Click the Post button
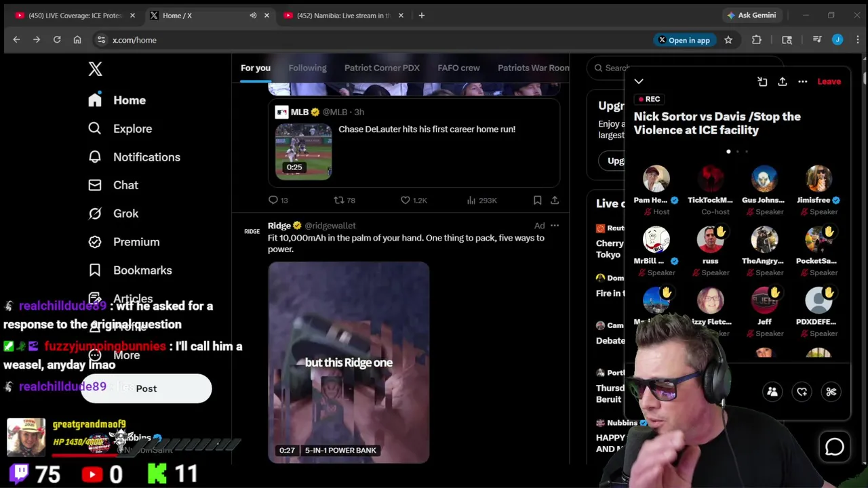The image size is (868, 488). [x=146, y=388]
